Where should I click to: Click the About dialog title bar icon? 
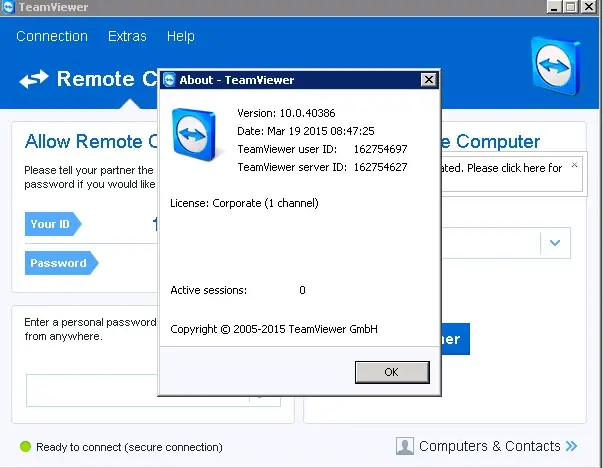coord(169,80)
